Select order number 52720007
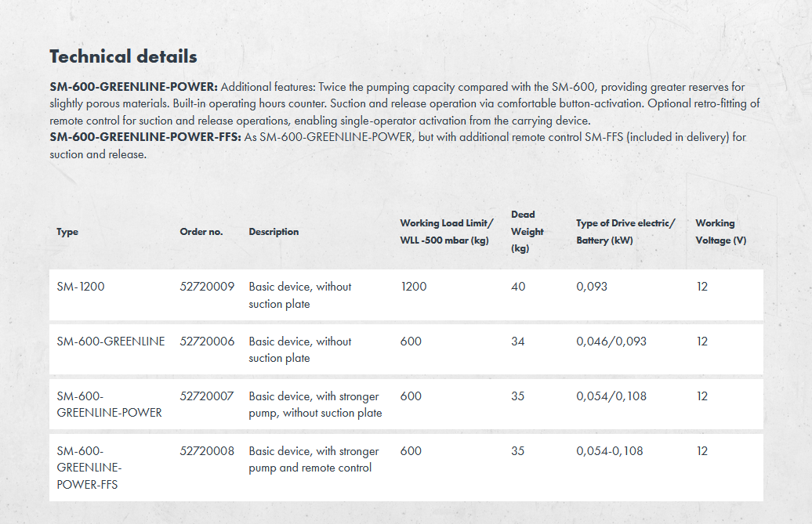Viewport: 812px width, 524px height. click(207, 396)
